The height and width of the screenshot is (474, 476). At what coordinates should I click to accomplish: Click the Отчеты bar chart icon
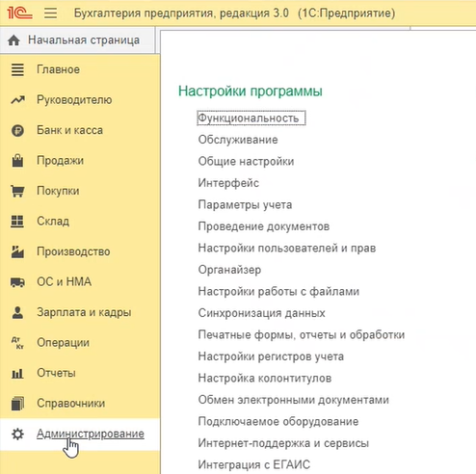[17, 373]
